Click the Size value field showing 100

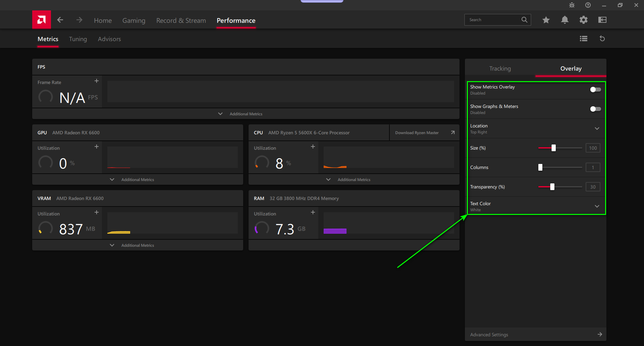593,148
